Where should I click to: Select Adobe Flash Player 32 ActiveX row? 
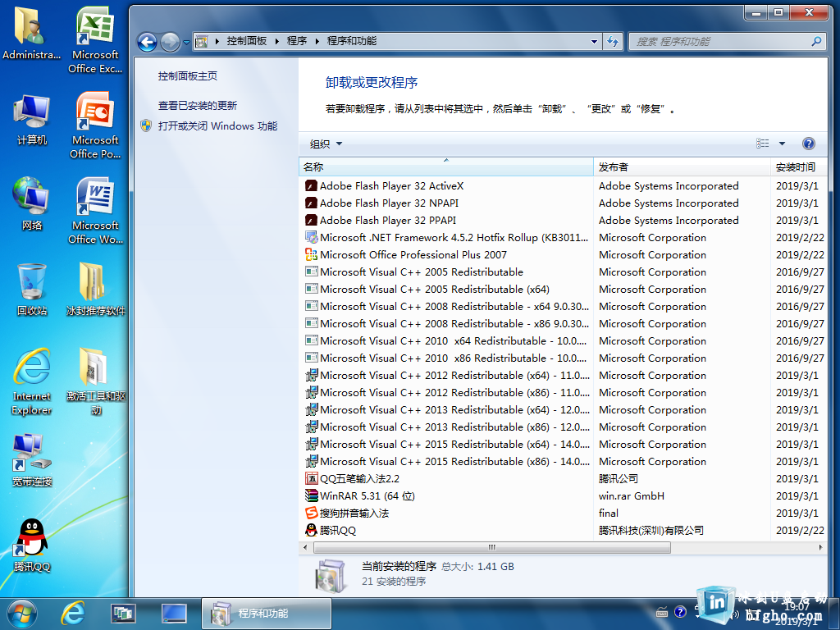pos(563,186)
